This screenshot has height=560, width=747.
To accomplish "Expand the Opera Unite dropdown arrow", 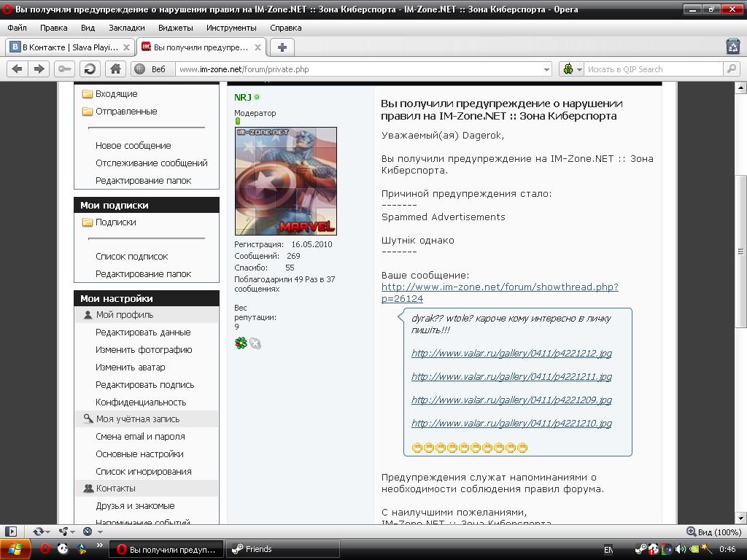I will 72,532.
